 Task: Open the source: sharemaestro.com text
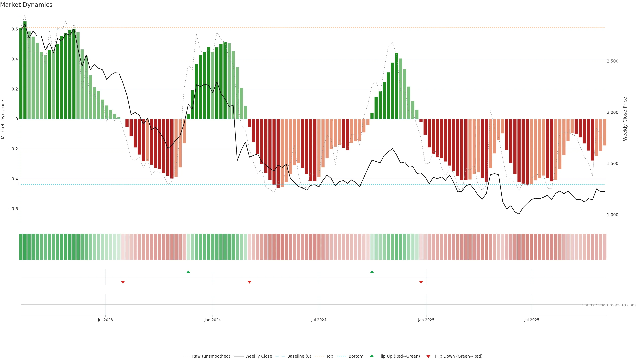coord(609,305)
